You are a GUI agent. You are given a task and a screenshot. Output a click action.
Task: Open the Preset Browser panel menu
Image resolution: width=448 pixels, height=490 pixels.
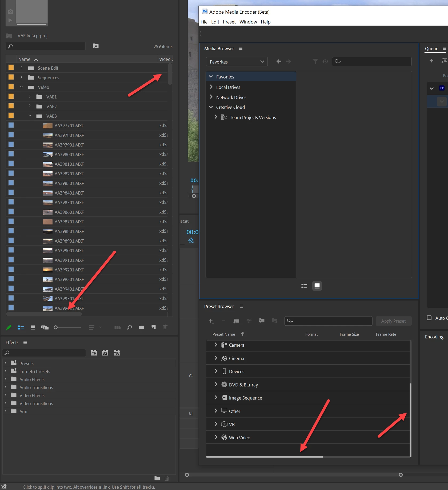(242, 306)
